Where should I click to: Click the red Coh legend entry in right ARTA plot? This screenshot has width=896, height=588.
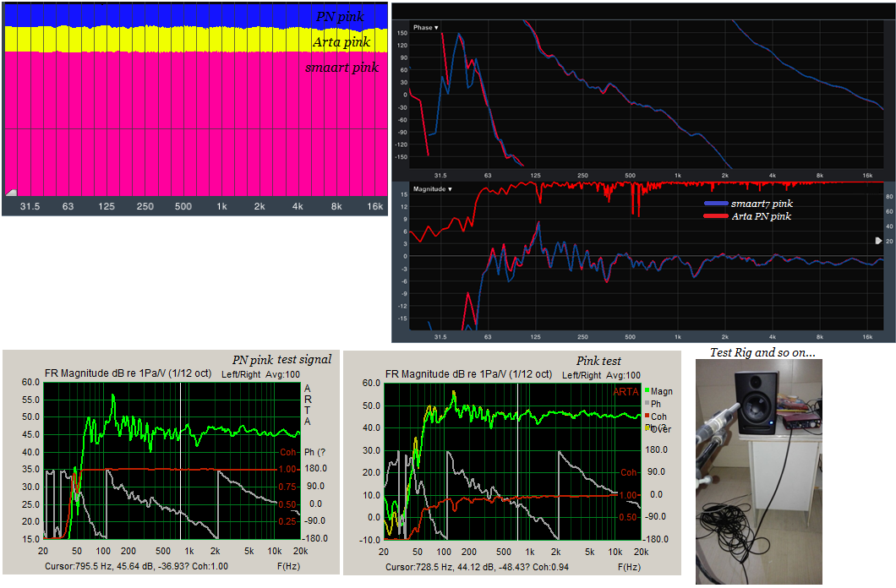[x=655, y=416]
